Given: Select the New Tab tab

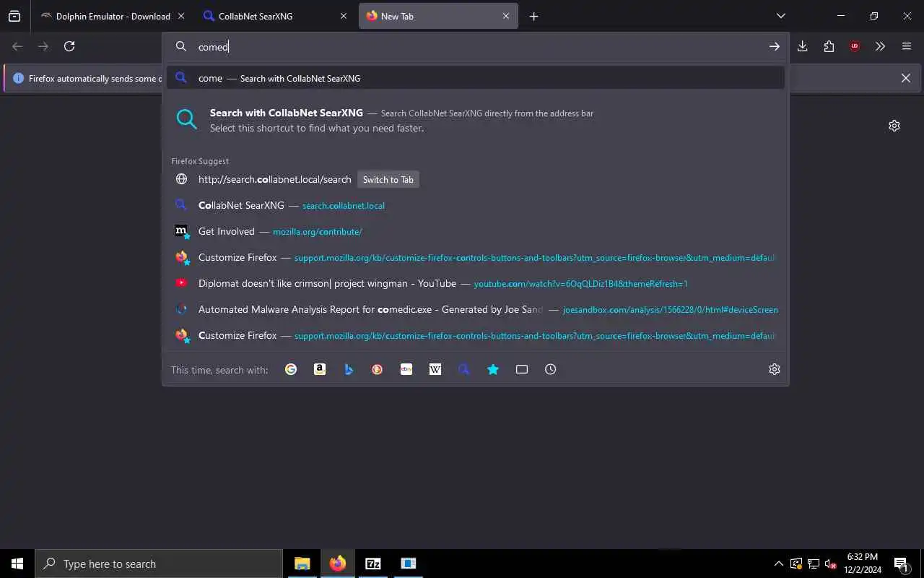Looking at the screenshot, I should (439, 16).
